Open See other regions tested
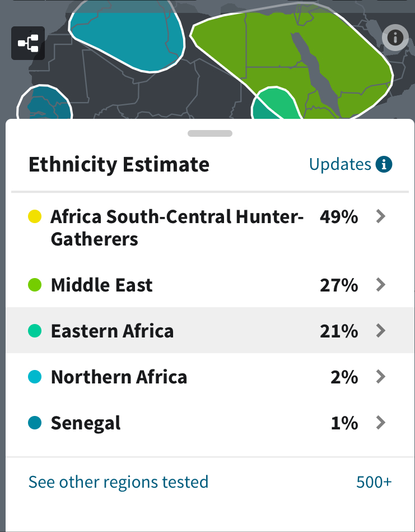Screen dimensions: 415x532 [118, 482]
